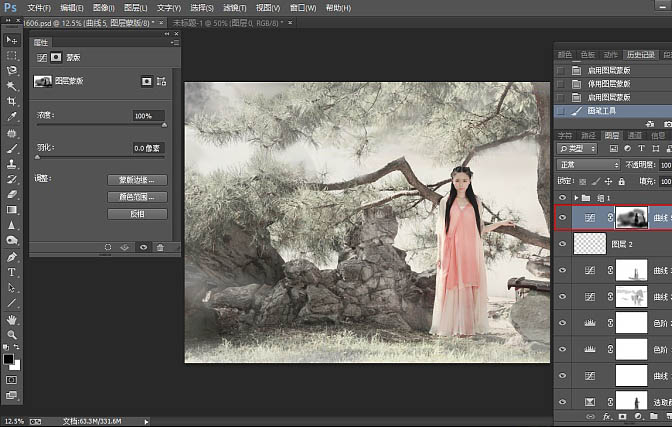The width and height of the screenshot is (672, 427).
Task: Add layer style fx button
Action: click(x=607, y=416)
